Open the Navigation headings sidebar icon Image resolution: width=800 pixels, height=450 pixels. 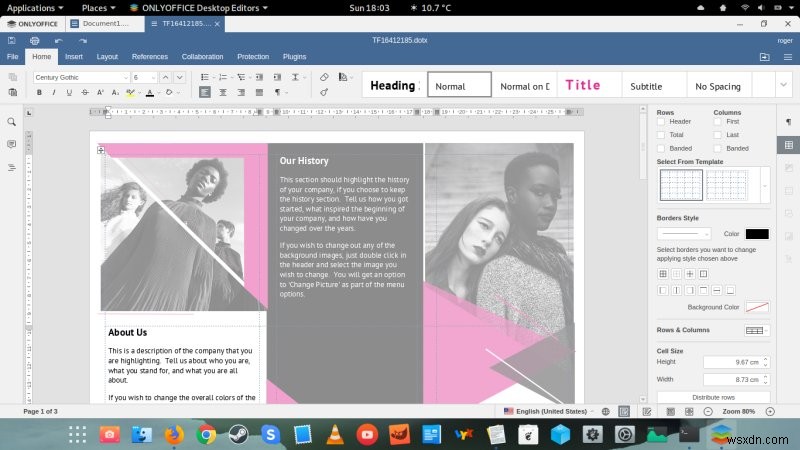[11, 167]
